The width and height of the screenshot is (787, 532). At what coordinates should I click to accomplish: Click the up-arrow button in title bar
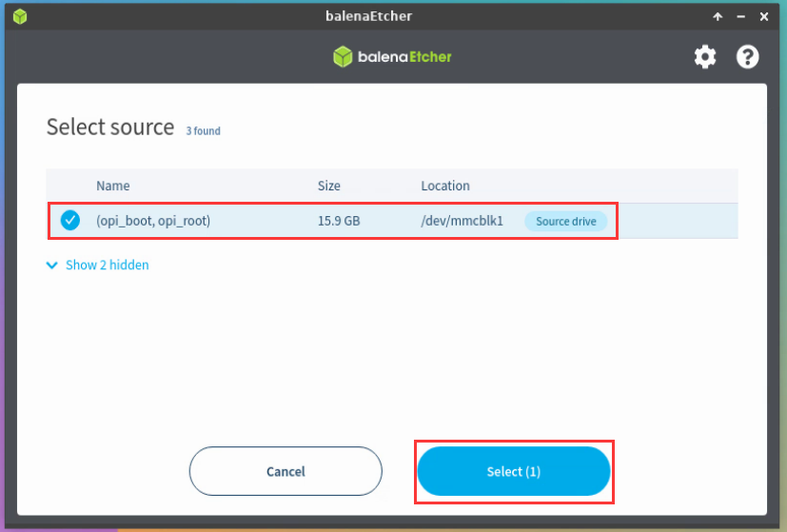(x=718, y=16)
